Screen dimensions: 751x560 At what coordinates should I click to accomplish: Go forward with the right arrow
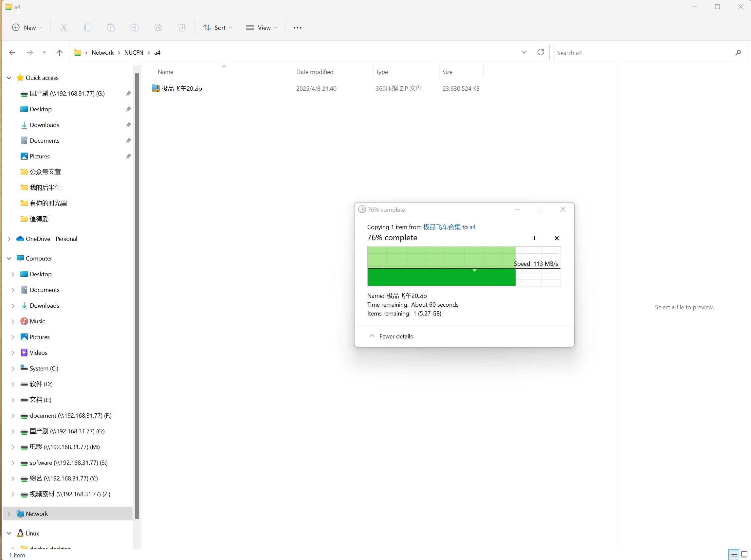pos(30,53)
